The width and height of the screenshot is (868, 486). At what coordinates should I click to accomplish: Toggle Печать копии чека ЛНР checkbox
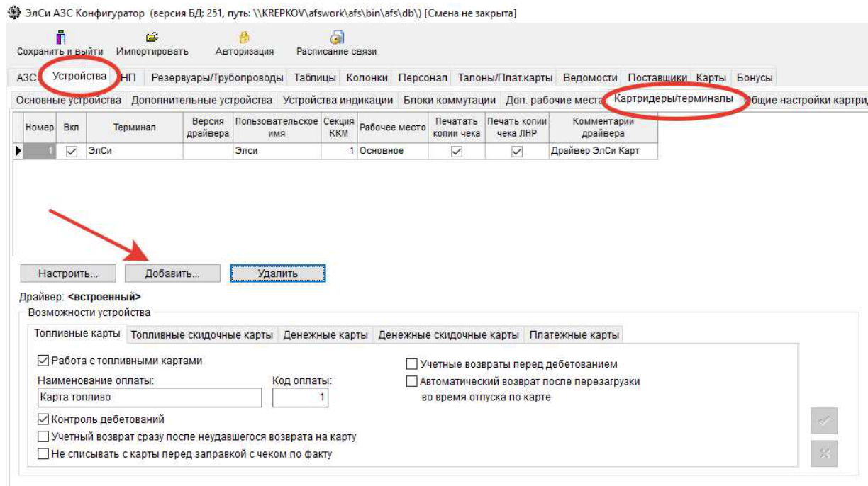517,151
